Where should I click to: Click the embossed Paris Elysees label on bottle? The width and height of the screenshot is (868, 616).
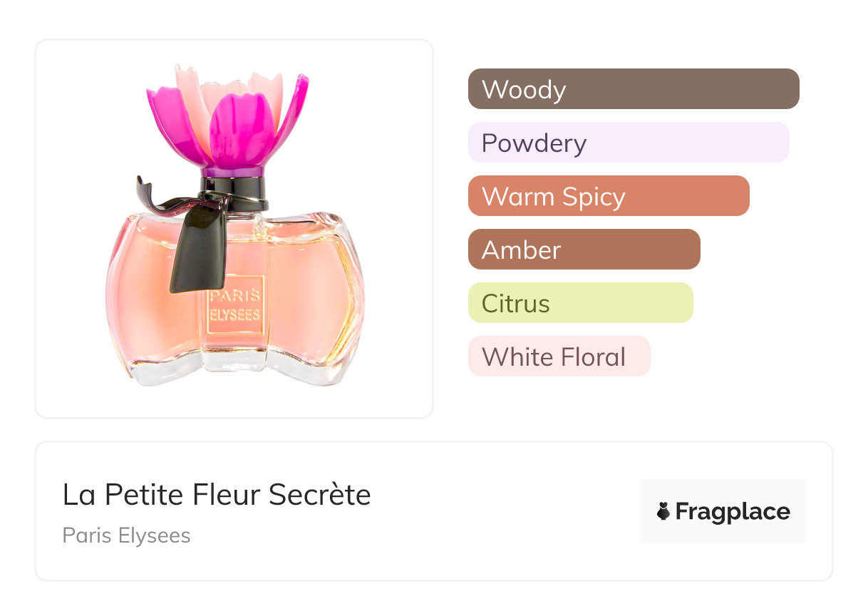(x=234, y=305)
